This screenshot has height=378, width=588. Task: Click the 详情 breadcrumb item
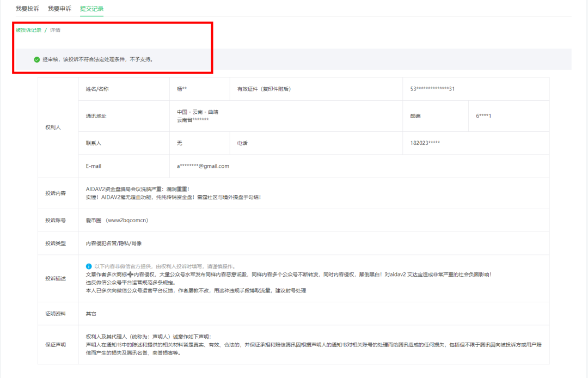pyautogui.click(x=55, y=30)
